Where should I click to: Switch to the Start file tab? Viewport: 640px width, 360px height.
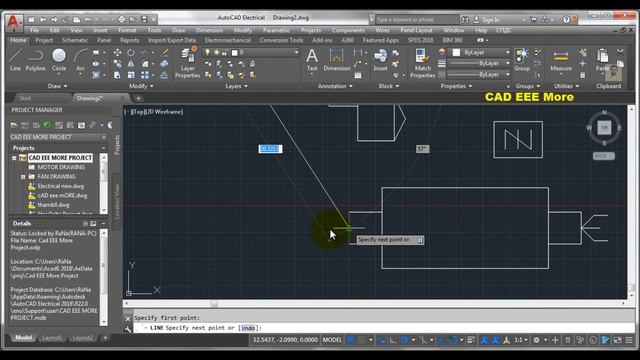(25, 98)
